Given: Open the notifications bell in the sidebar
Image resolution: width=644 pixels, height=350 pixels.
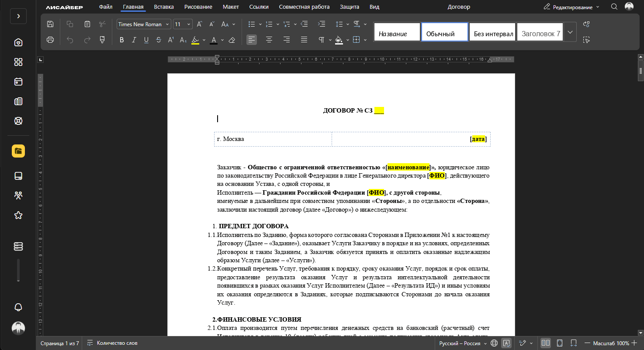Looking at the screenshot, I should 18,307.
